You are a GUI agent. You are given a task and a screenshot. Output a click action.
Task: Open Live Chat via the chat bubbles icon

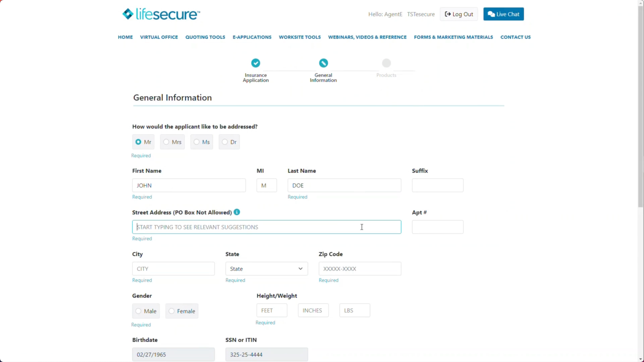coord(491,14)
